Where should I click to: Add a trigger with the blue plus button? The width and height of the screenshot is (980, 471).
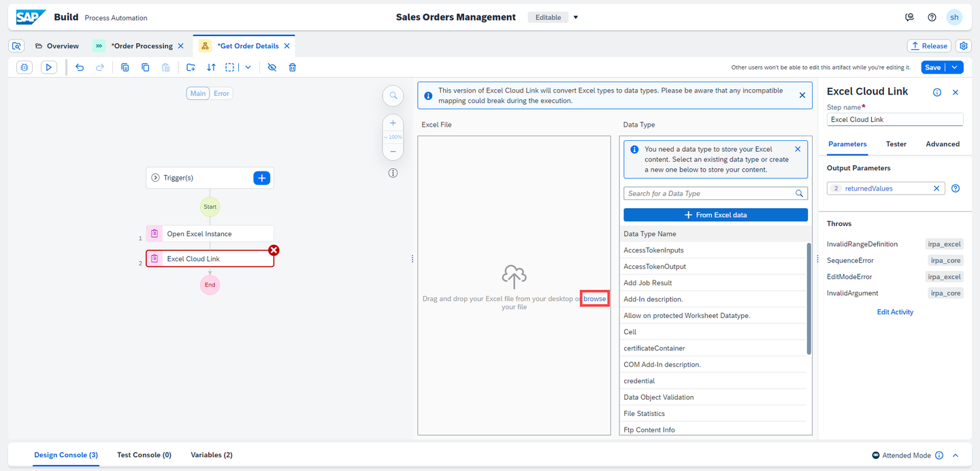[x=262, y=178]
